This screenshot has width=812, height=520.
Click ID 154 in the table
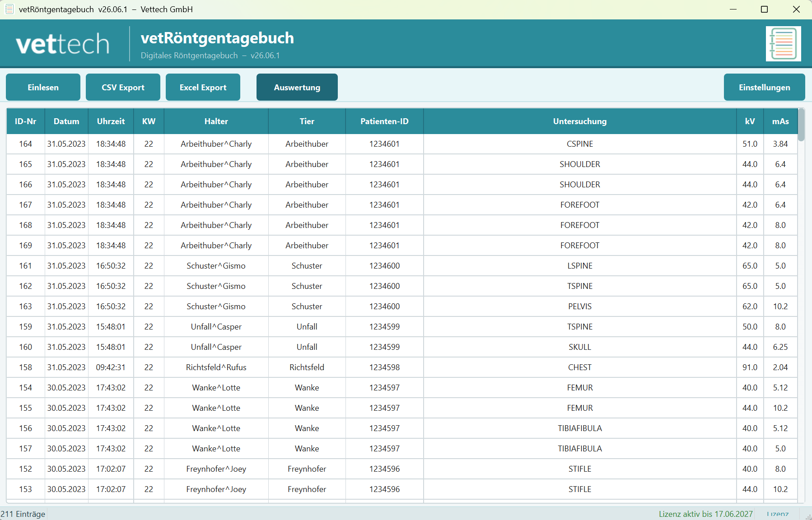pos(26,388)
